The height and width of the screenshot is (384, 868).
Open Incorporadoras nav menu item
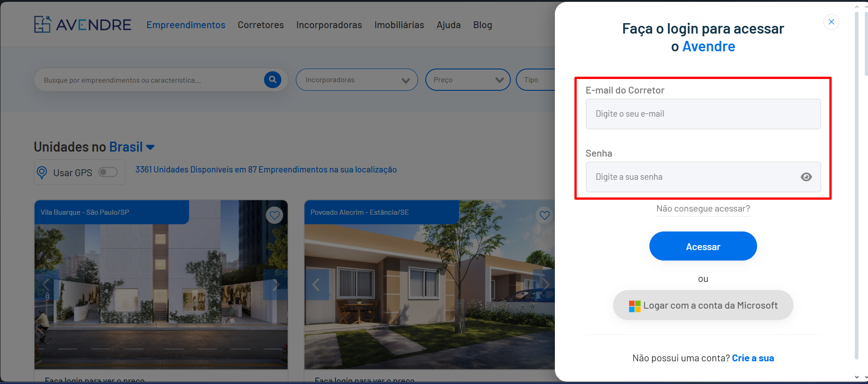coord(329,25)
